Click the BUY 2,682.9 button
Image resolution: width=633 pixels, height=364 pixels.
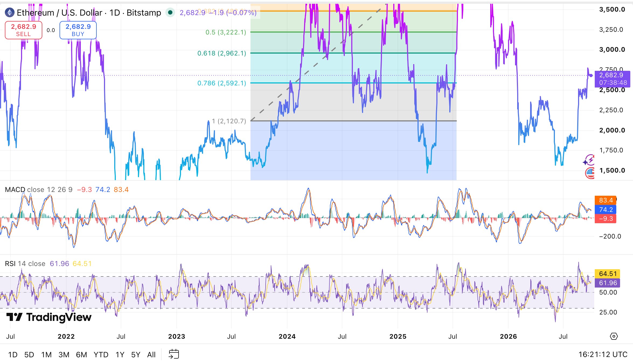click(78, 30)
